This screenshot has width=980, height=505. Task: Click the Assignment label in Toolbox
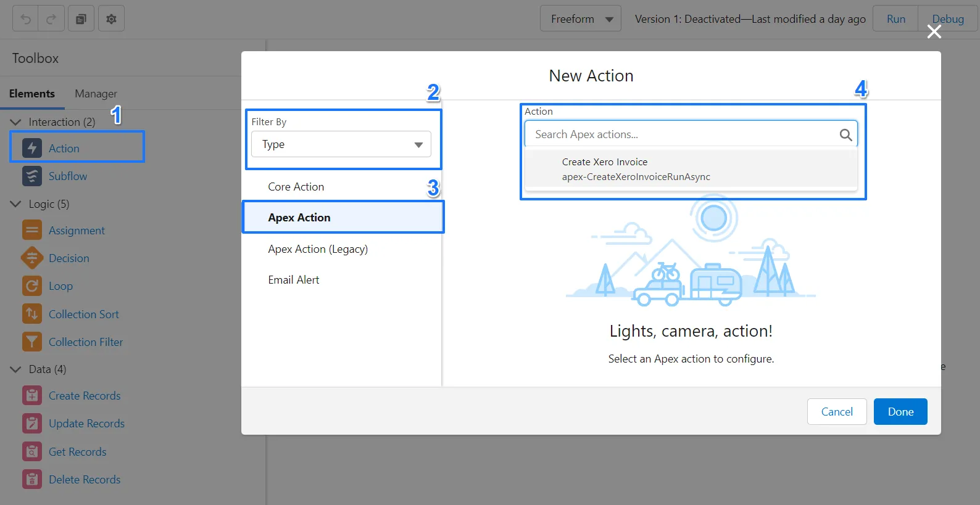tap(77, 230)
